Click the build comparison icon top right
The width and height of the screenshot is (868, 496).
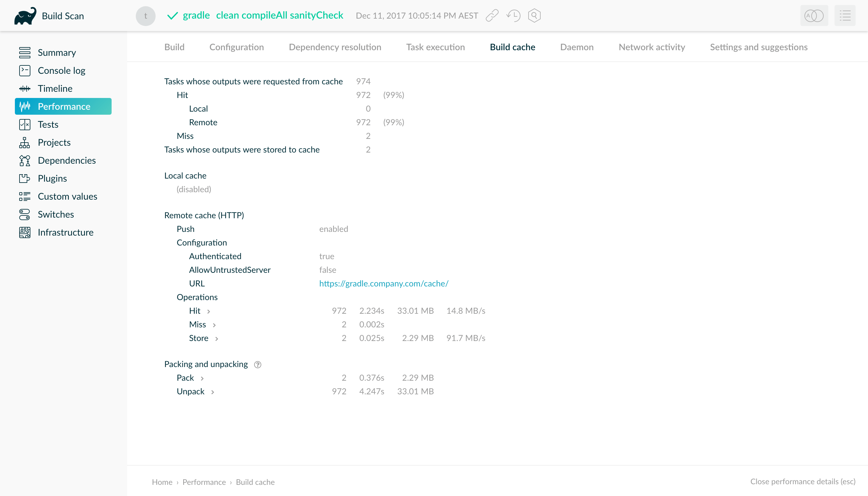[x=814, y=15]
